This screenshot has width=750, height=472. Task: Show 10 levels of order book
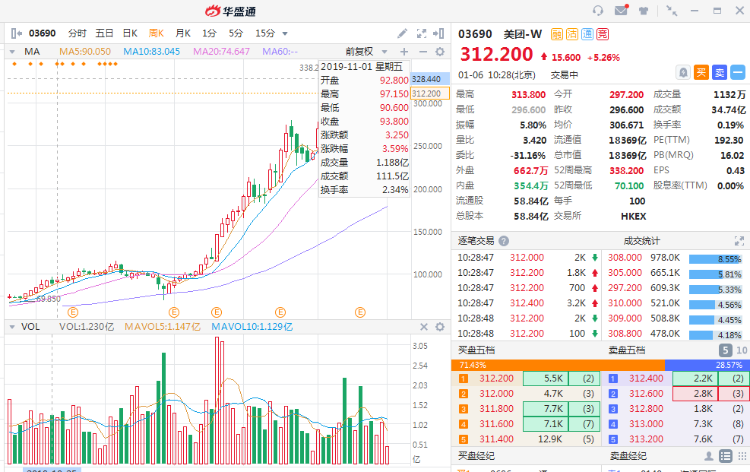point(742,350)
